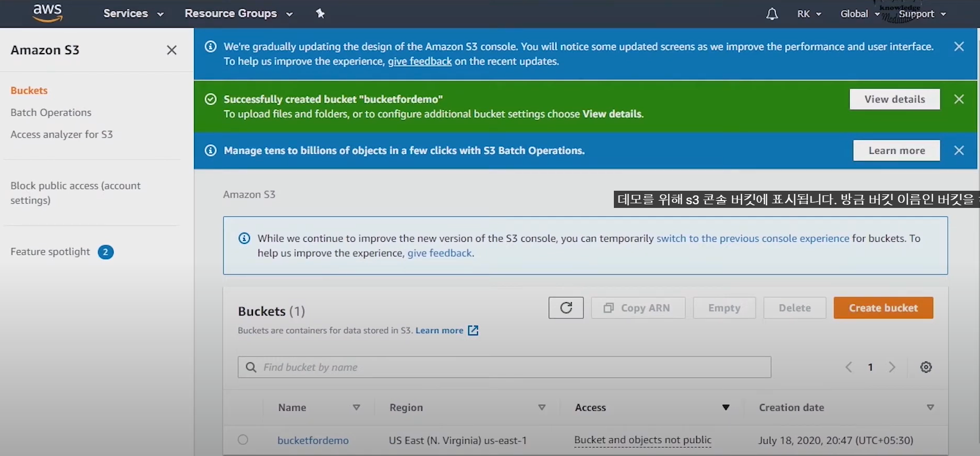Viewport: 980px width, 456px height.
Task: Open the notifications bell
Action: [x=772, y=14]
